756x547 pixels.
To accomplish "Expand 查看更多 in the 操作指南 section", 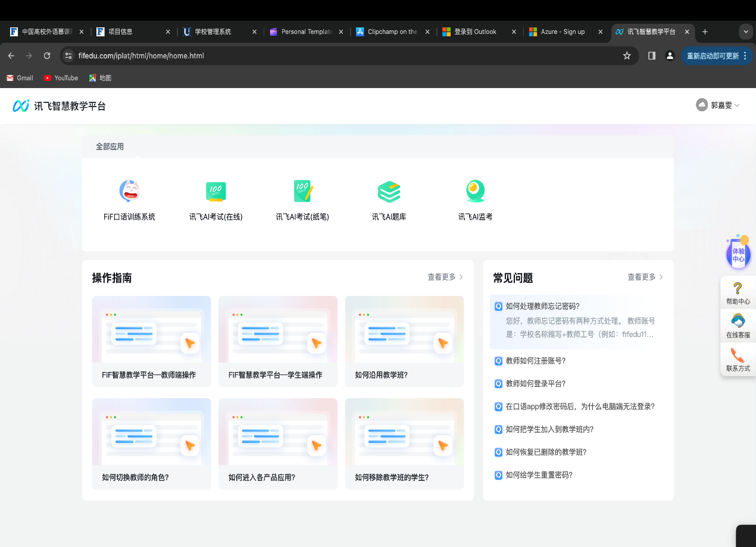I will pyautogui.click(x=445, y=277).
